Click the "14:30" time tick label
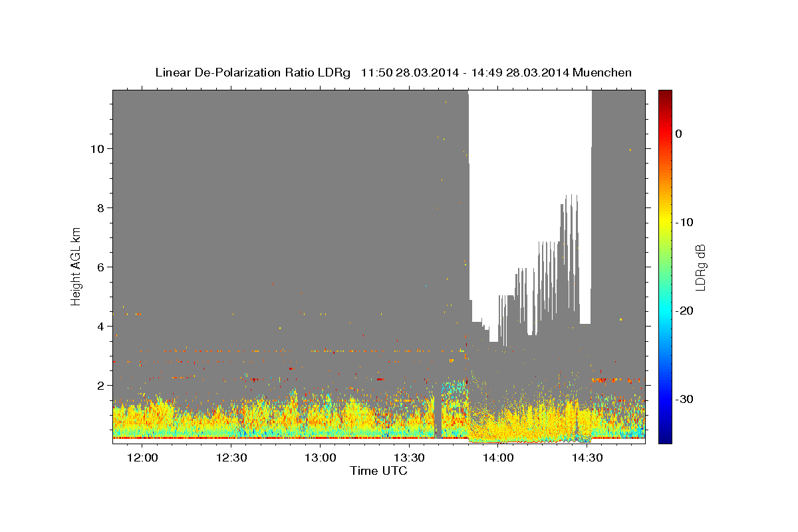The height and width of the screenshot is (532, 798). tap(587, 458)
